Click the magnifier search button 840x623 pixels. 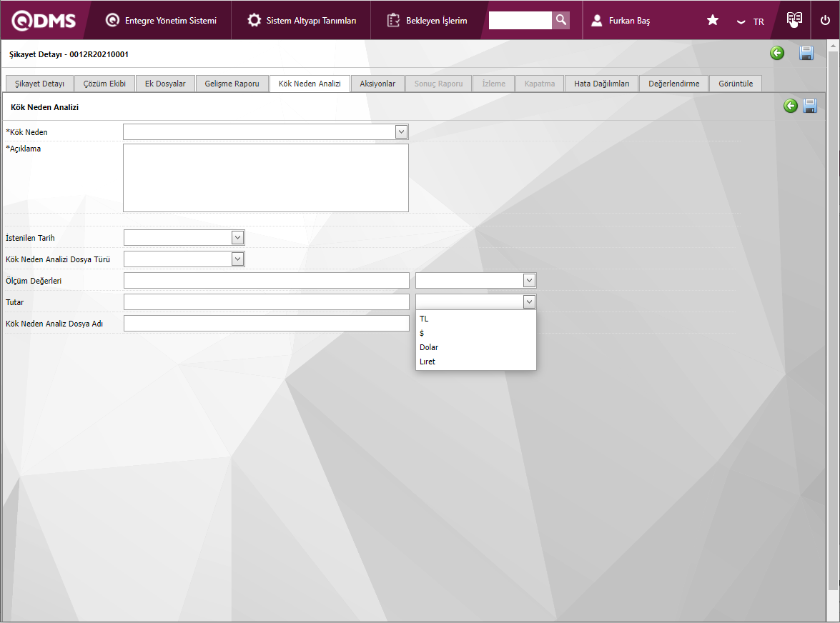point(561,20)
